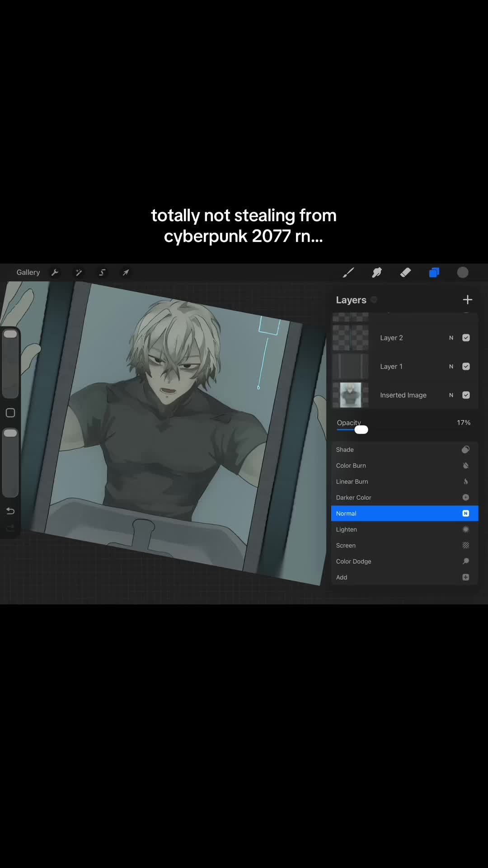This screenshot has width=488, height=868.
Task: Hide Layer 1 using its checkbox
Action: click(466, 366)
